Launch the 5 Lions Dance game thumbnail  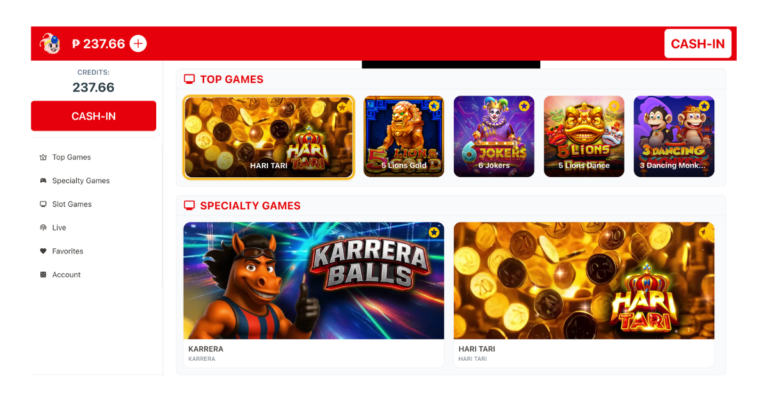[x=584, y=136]
